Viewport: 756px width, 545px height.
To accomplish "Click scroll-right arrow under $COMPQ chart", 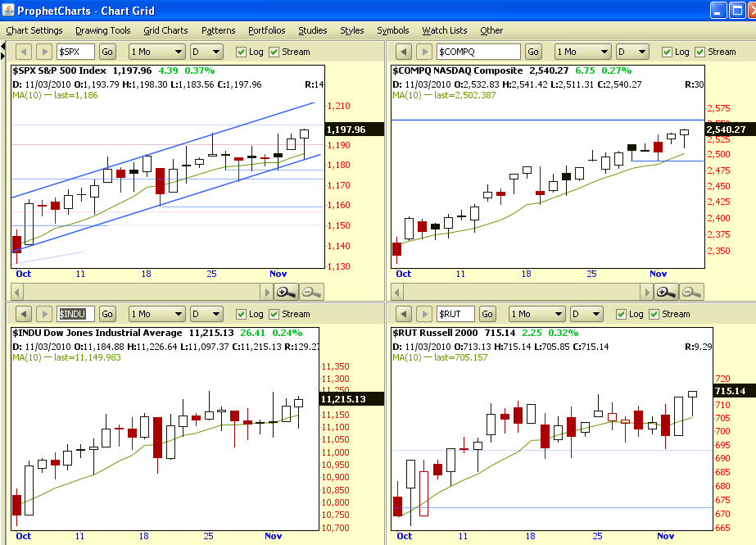I will point(647,293).
